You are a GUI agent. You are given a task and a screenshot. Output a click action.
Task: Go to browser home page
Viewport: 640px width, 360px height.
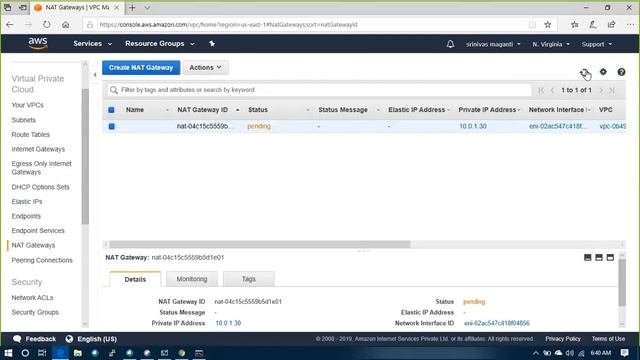click(65, 24)
